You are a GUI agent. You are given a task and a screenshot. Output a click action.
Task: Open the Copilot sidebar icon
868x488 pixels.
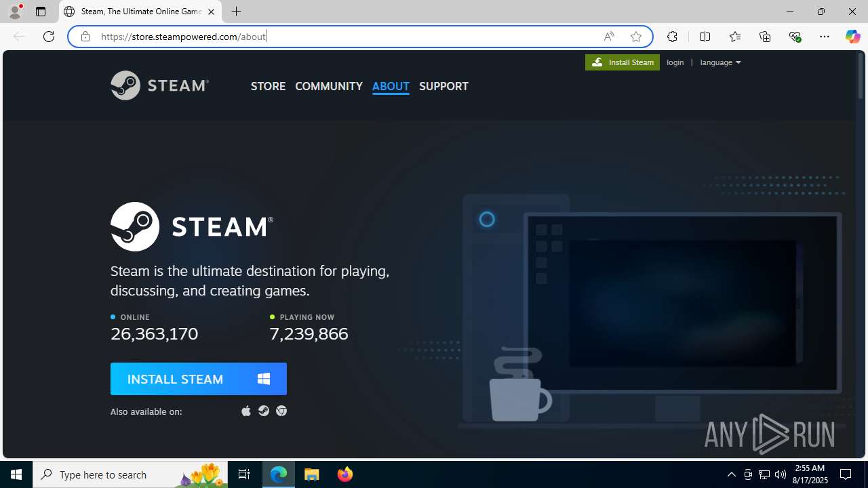[x=852, y=37]
